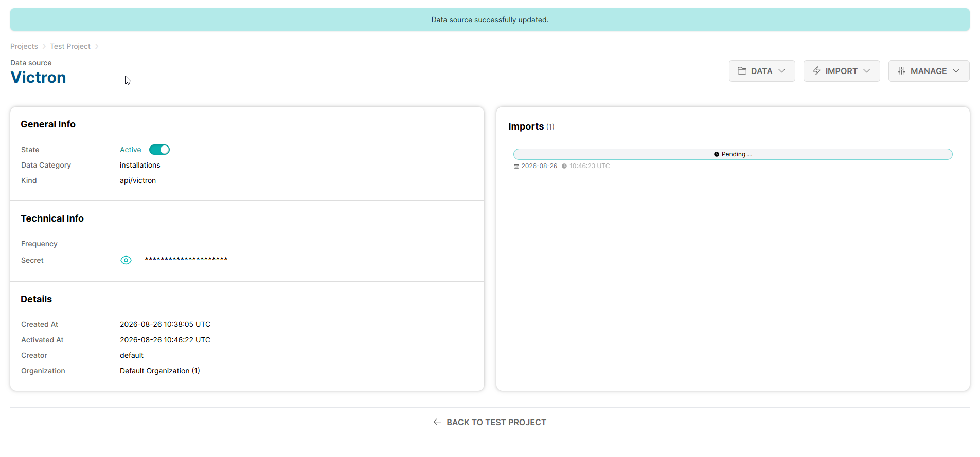The width and height of the screenshot is (980, 457).
Task: Reveal the secret with the eye icon
Action: tap(126, 260)
